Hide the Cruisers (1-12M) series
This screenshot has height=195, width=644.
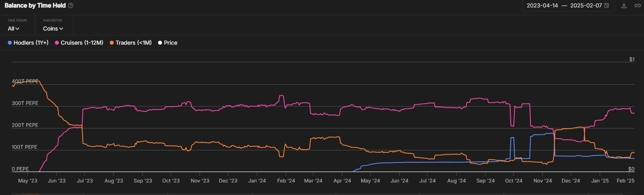click(82, 43)
